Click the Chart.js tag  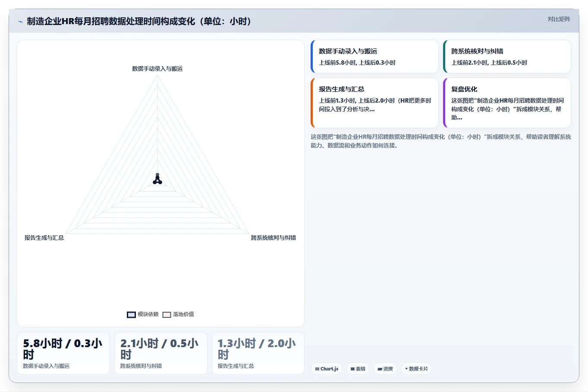pyautogui.click(x=327, y=369)
